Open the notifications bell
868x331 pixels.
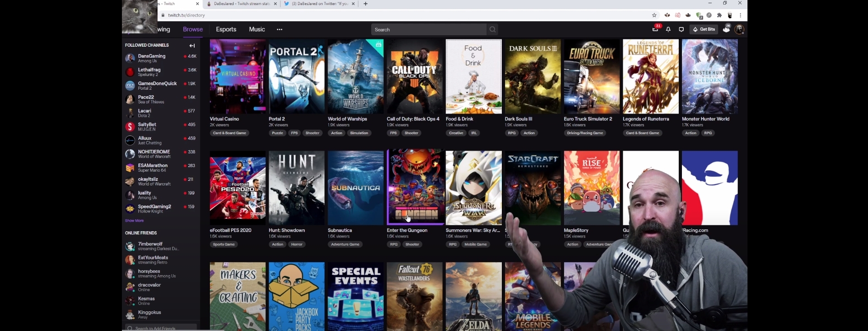(x=668, y=29)
